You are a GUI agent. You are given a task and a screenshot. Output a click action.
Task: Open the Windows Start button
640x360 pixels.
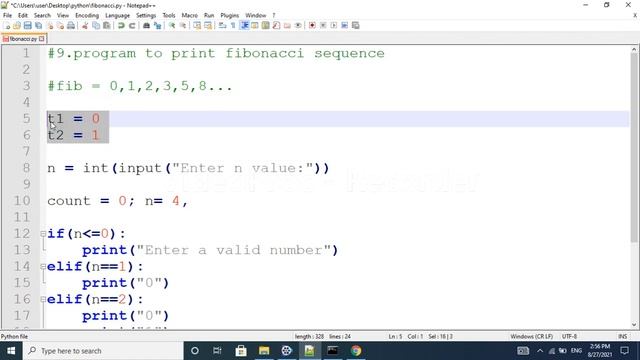pyautogui.click(x=11, y=351)
